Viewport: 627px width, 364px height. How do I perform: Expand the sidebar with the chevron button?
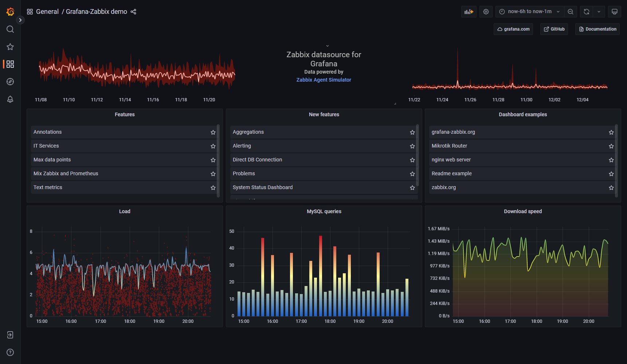tap(20, 20)
